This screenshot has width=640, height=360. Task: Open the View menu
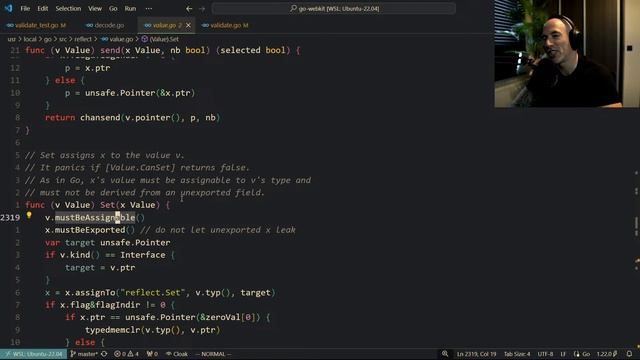click(x=95, y=9)
